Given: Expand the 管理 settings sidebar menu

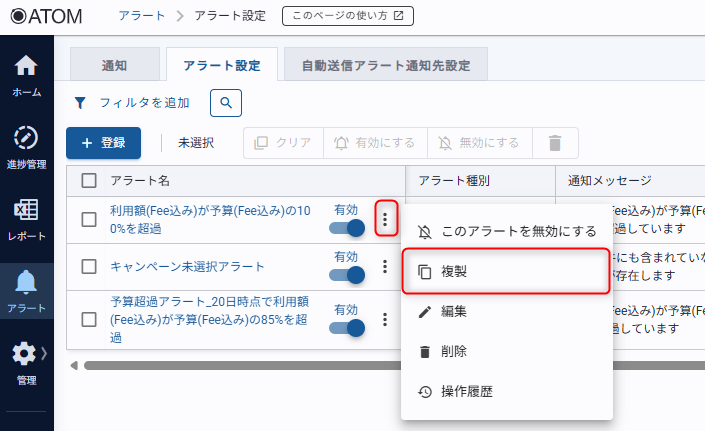Looking at the screenshot, I should point(26,362).
